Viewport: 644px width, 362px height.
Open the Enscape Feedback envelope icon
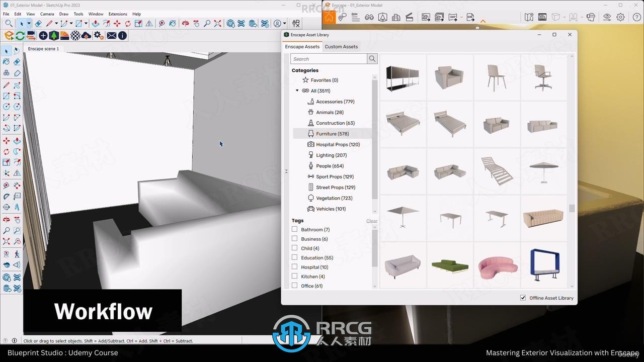click(x=112, y=36)
